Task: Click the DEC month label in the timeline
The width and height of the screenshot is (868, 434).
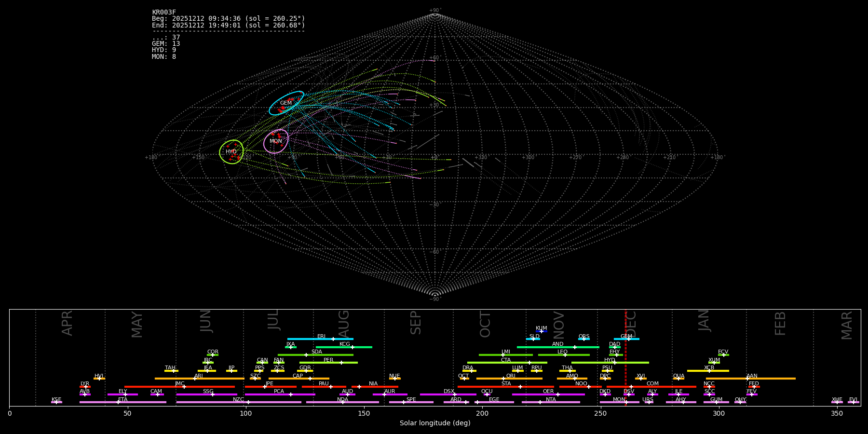Action: pos(631,324)
